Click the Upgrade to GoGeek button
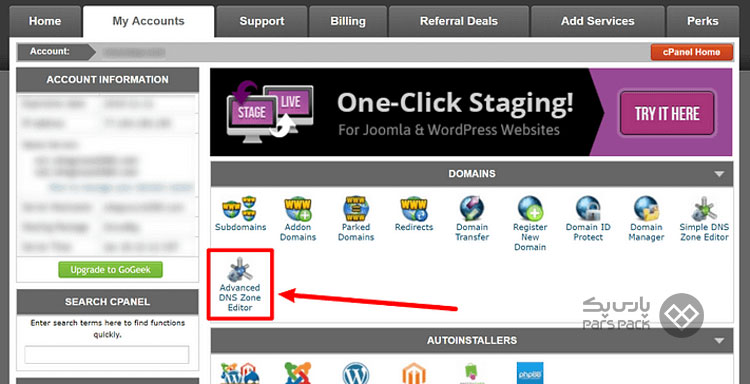Image resolution: width=750 pixels, height=384 pixels. (x=110, y=270)
